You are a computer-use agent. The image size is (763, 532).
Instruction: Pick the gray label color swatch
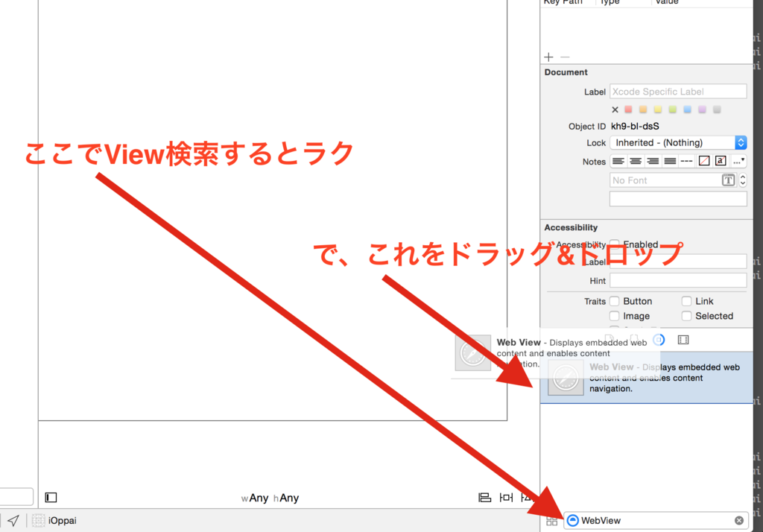click(717, 110)
